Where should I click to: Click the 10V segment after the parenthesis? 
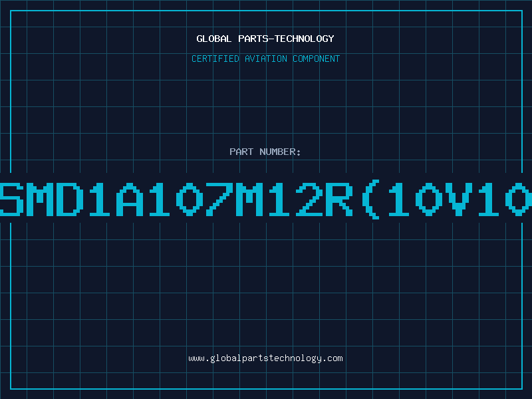coord(431,199)
